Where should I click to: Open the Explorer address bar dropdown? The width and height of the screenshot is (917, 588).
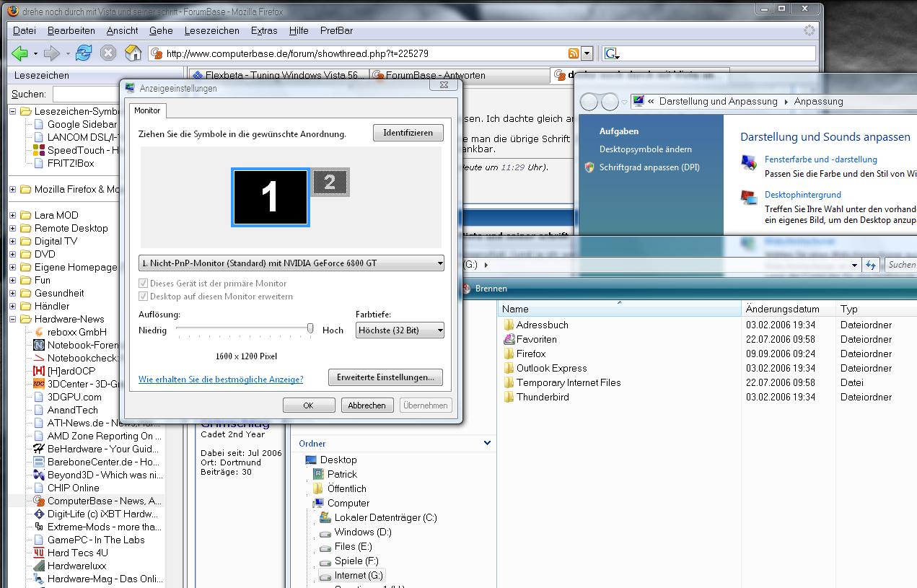point(854,265)
